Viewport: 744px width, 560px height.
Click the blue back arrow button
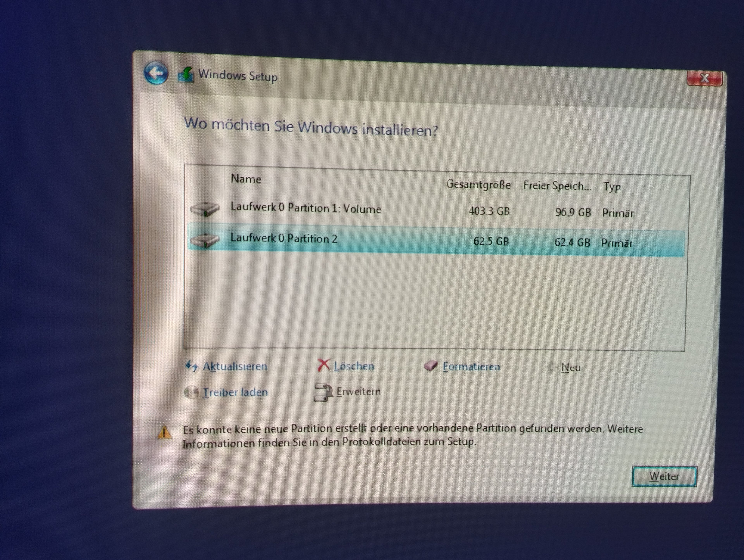156,73
